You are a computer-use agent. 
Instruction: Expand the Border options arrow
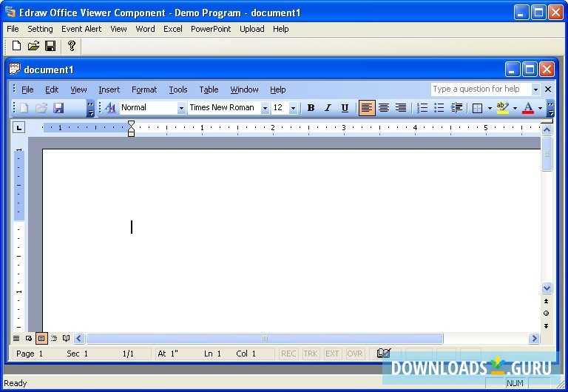(x=490, y=108)
